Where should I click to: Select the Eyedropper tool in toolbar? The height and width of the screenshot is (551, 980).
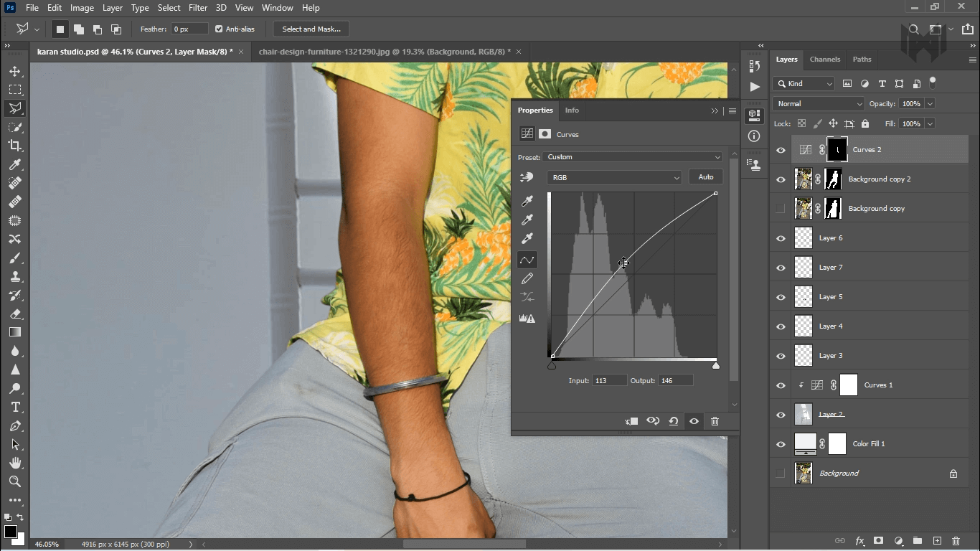tap(15, 164)
